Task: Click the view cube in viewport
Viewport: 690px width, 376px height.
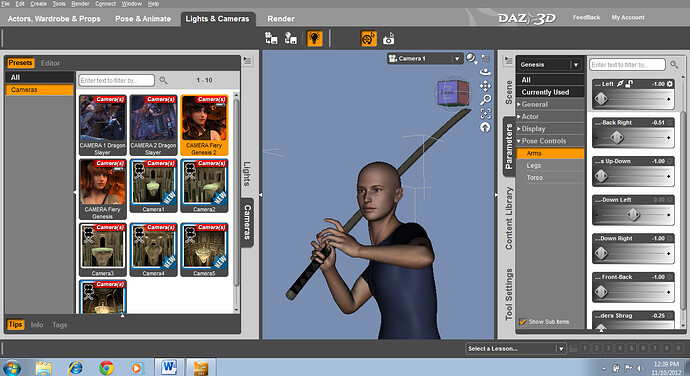Action: coord(453,92)
